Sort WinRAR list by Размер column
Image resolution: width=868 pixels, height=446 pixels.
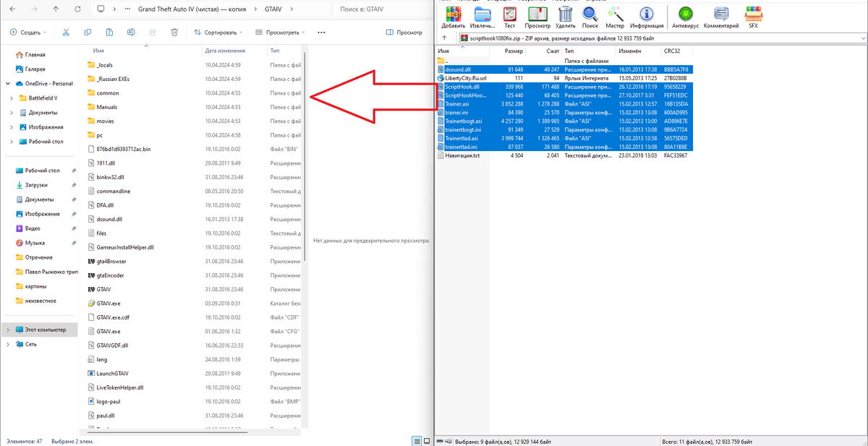click(x=514, y=51)
